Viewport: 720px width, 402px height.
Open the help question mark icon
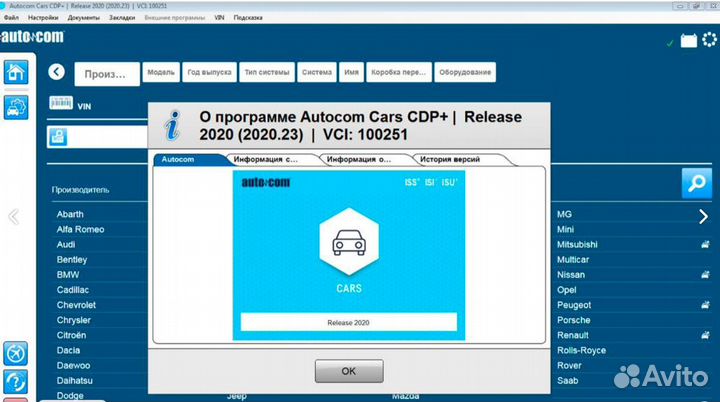(16, 382)
